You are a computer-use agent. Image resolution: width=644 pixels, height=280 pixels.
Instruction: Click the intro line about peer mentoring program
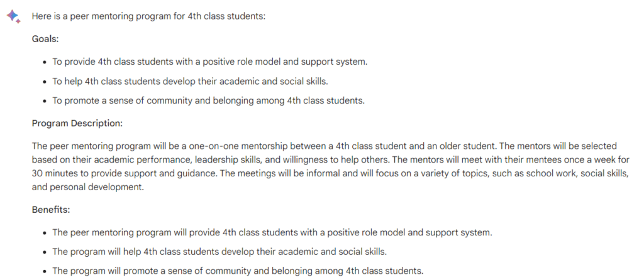149,16
